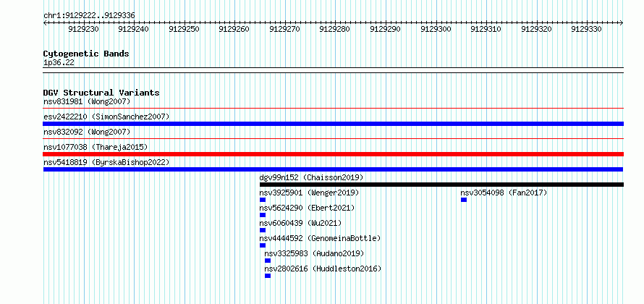Click ruler position 9129260
Viewport: 644px width, 304px height.
click(234, 29)
